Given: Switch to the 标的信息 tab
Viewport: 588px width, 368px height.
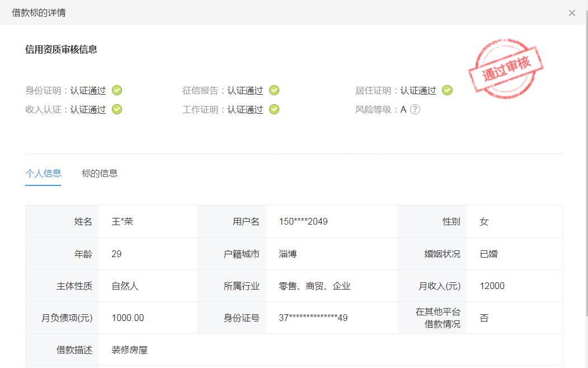Looking at the screenshot, I should click(100, 174).
